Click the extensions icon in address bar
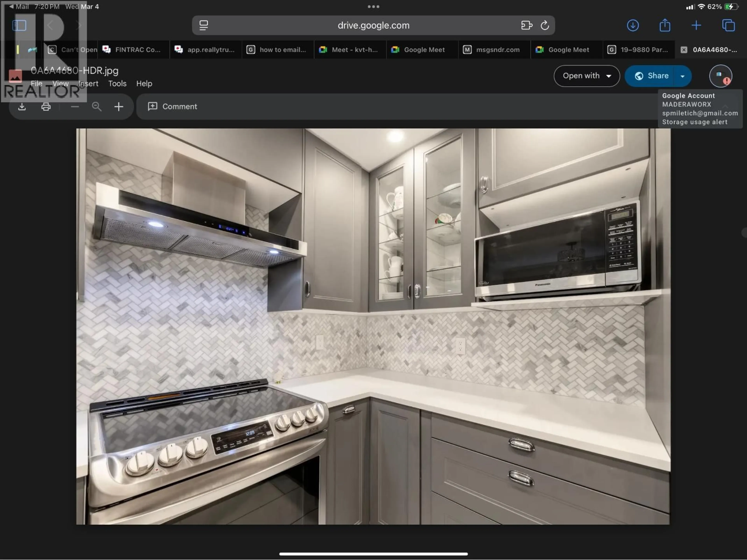This screenshot has width=747, height=560. (x=527, y=25)
